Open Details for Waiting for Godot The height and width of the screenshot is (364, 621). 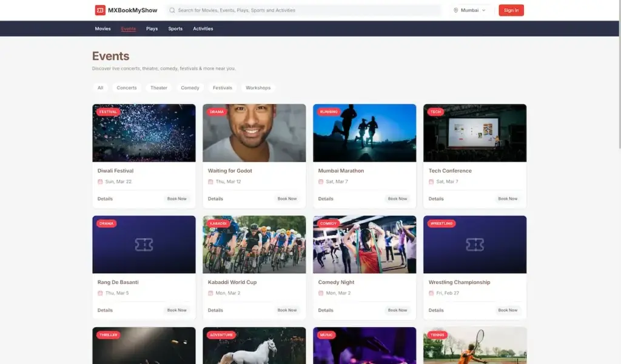[215, 199]
